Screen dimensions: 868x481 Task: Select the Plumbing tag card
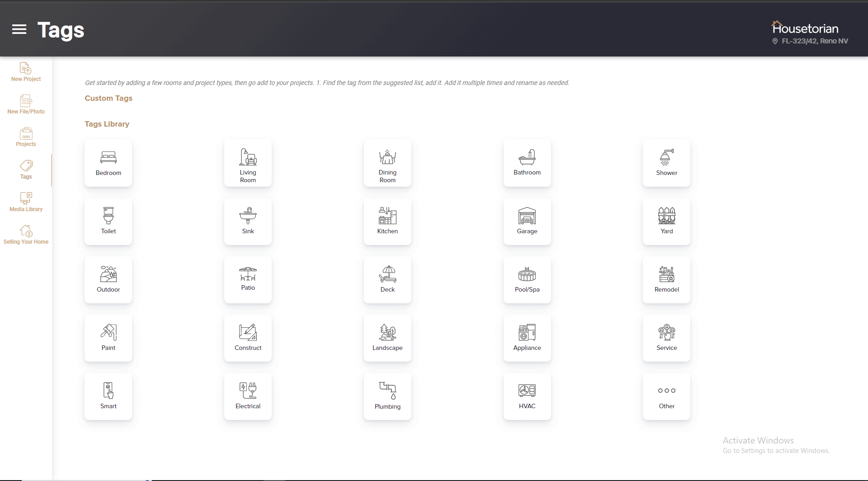pos(387,396)
